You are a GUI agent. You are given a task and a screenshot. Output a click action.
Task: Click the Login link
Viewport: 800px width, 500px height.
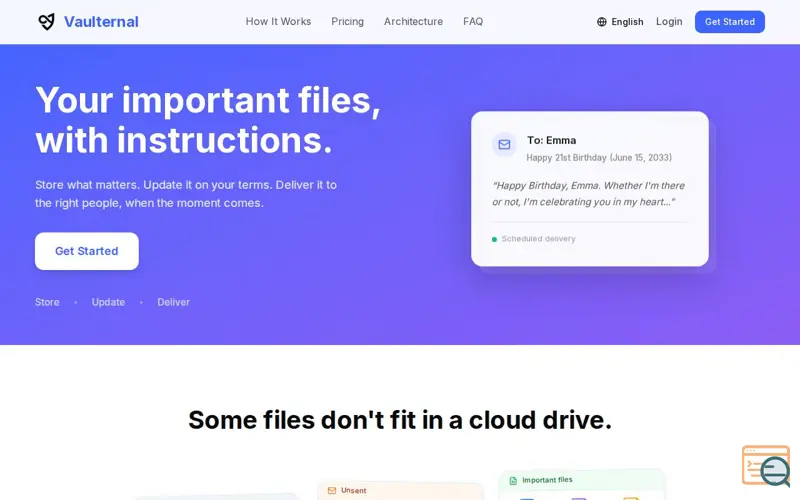coord(669,21)
